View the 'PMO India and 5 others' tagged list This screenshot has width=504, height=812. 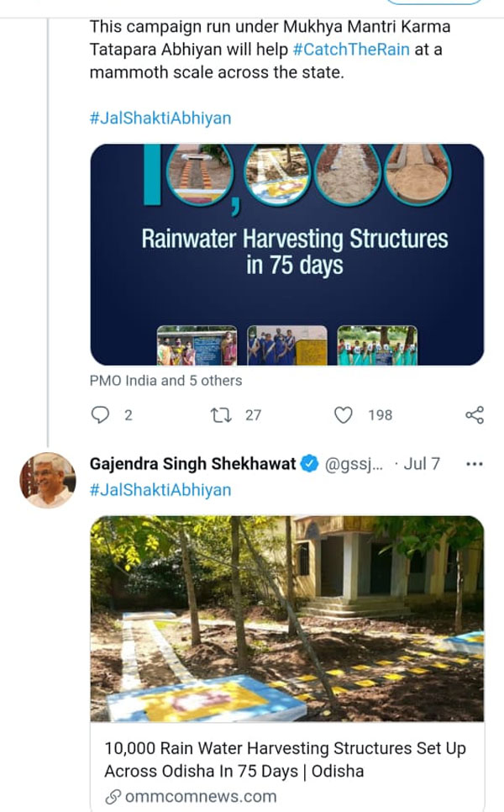click(165, 381)
